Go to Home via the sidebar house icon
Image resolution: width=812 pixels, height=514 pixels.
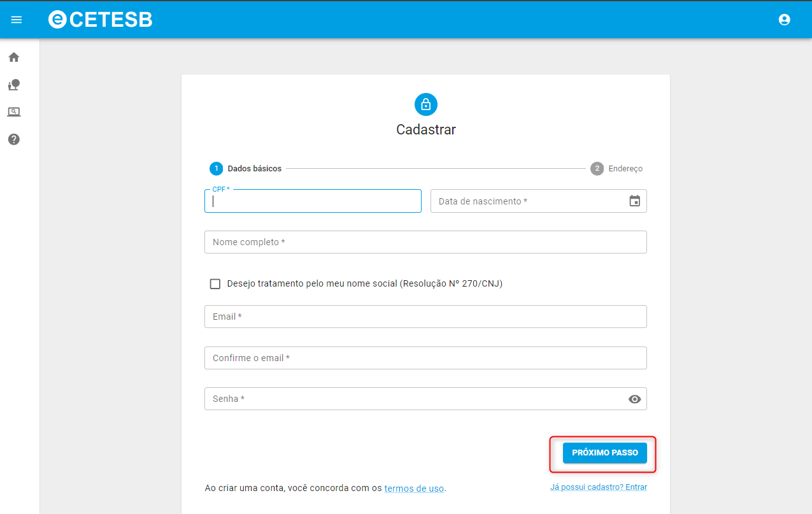14,57
